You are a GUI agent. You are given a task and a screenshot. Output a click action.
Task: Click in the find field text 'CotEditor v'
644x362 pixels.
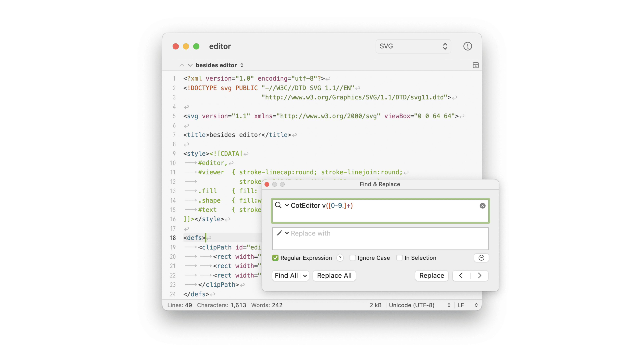click(308, 205)
